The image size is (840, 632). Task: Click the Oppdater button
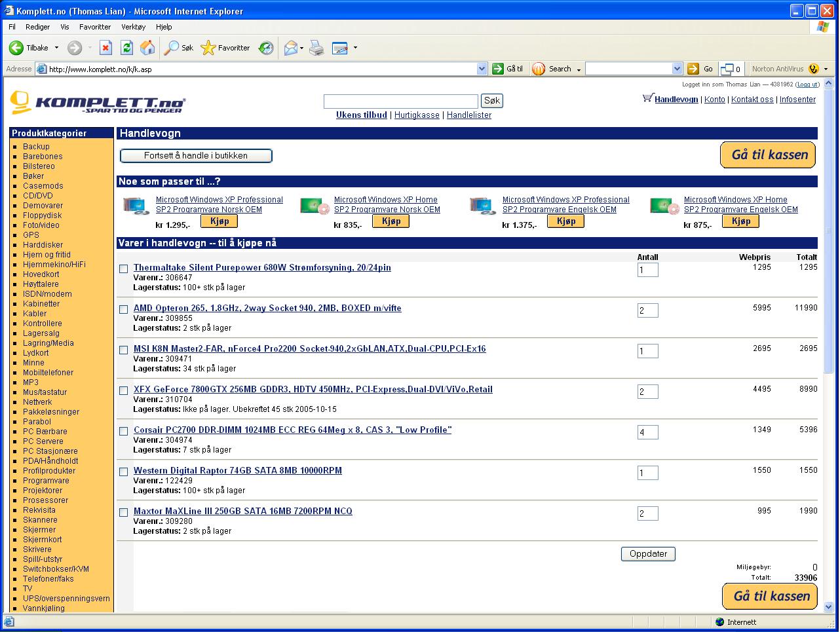click(648, 554)
